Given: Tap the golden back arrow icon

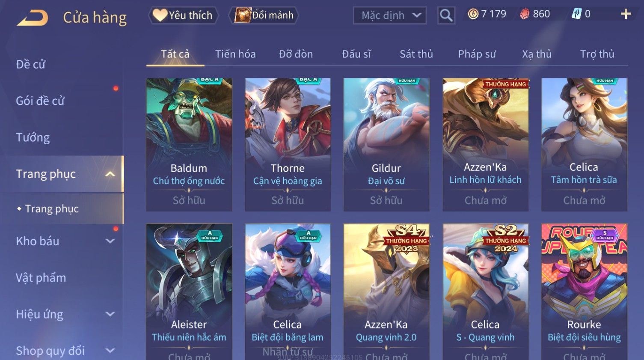Looking at the screenshot, I should tap(33, 18).
